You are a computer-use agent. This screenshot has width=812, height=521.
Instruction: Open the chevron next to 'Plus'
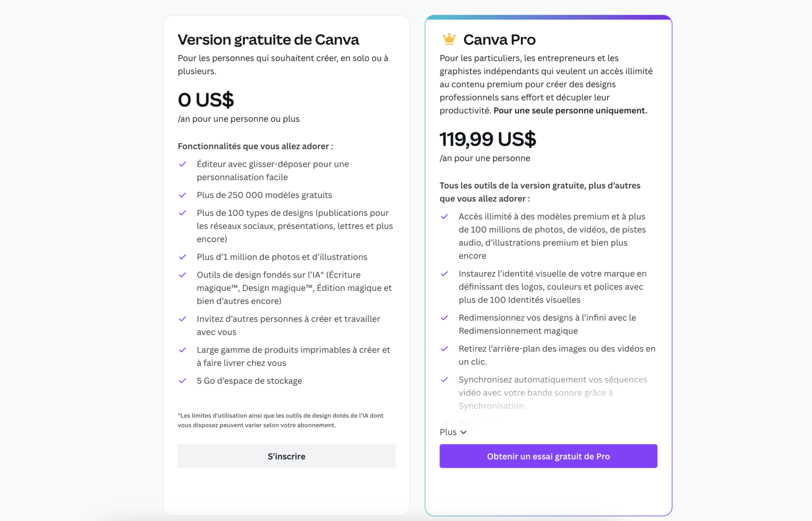click(x=463, y=432)
